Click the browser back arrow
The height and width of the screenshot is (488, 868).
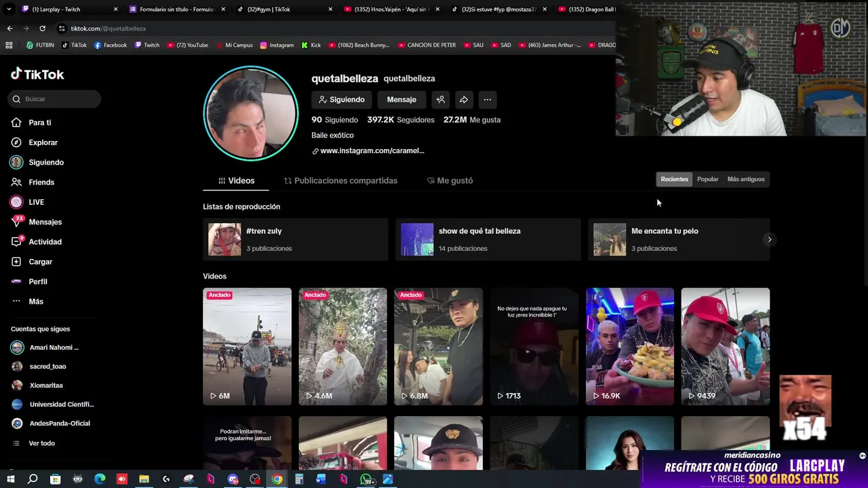tap(9, 28)
